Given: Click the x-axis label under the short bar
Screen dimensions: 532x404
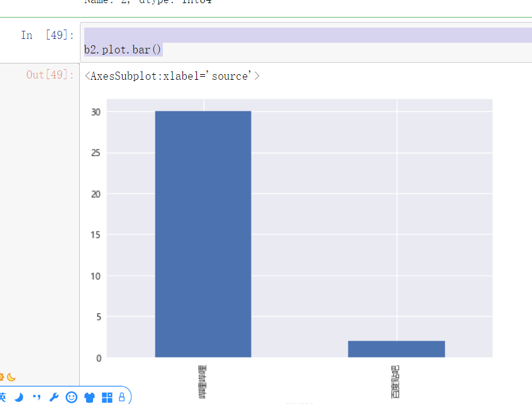Looking at the screenshot, I should pos(396,381).
